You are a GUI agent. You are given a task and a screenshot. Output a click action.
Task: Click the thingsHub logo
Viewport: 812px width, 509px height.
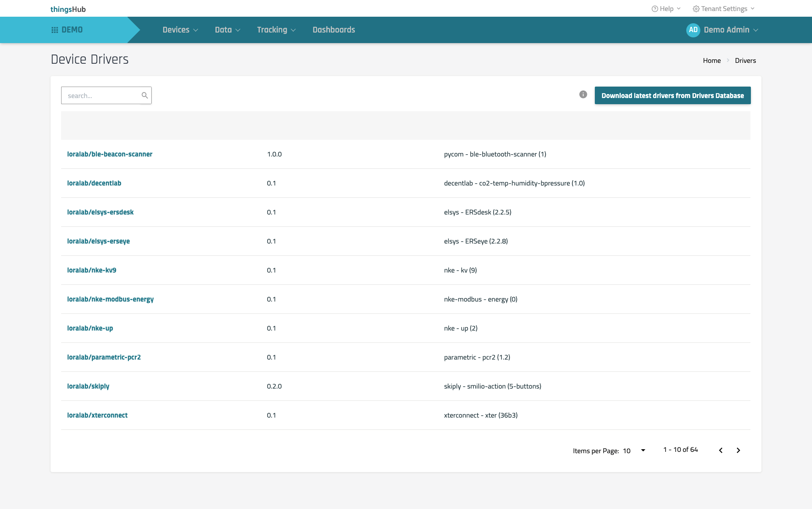click(68, 9)
